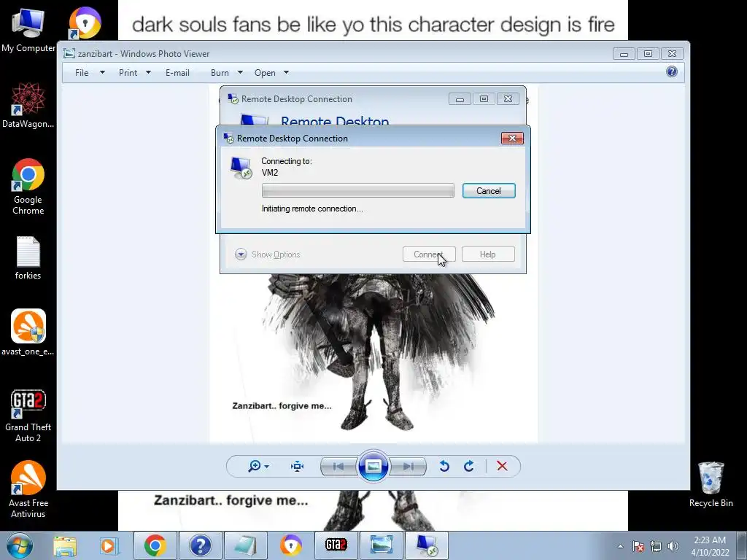Open the Print menu in Photo Viewer

128,73
